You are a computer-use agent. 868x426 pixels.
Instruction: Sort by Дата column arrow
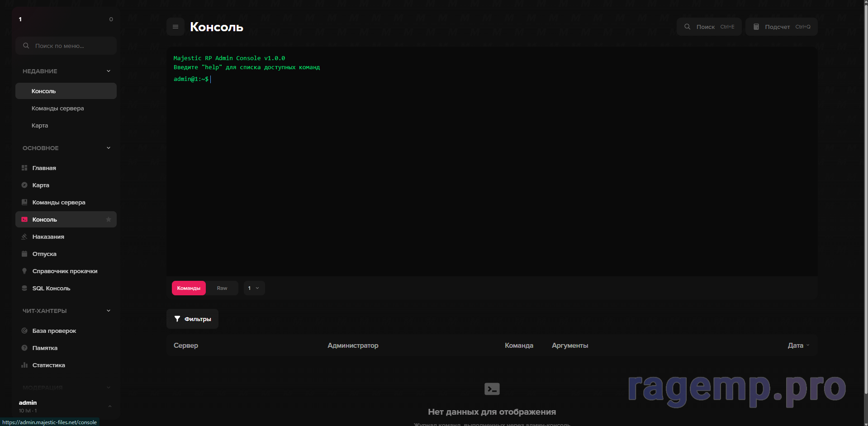point(808,345)
